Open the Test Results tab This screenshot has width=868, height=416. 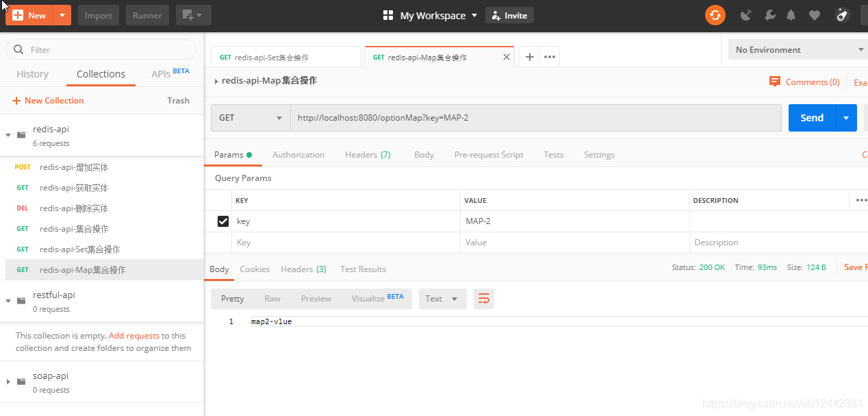[363, 269]
